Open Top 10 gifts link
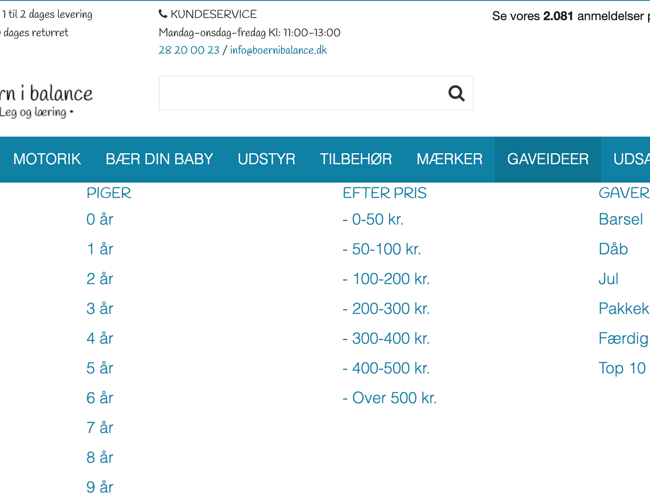This screenshot has height=500, width=650. 622,368
